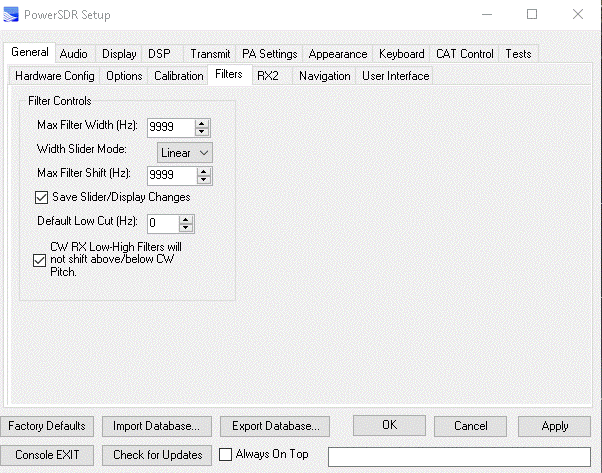This screenshot has width=602, height=473.
Task: Go to PA Settings tab
Action: tap(270, 54)
